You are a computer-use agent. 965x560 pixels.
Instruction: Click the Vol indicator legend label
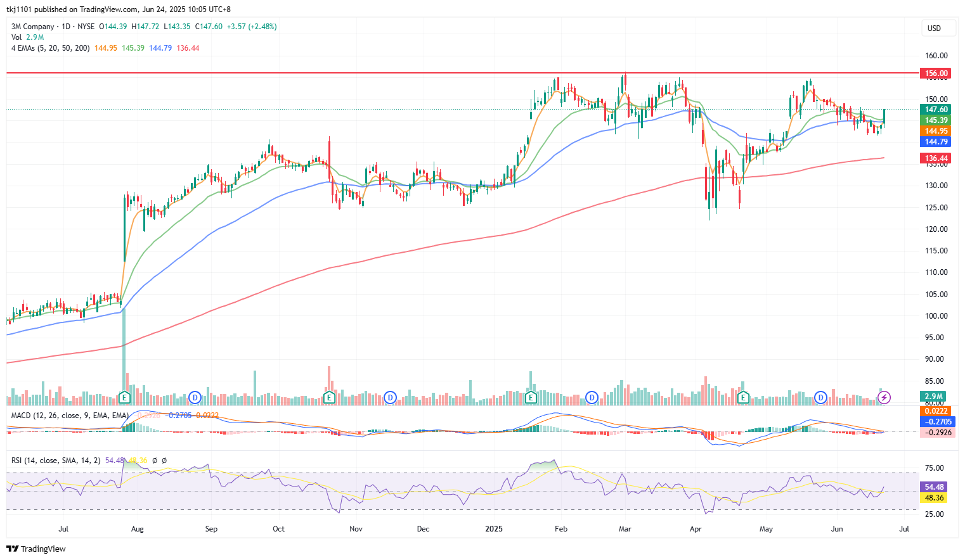point(16,37)
